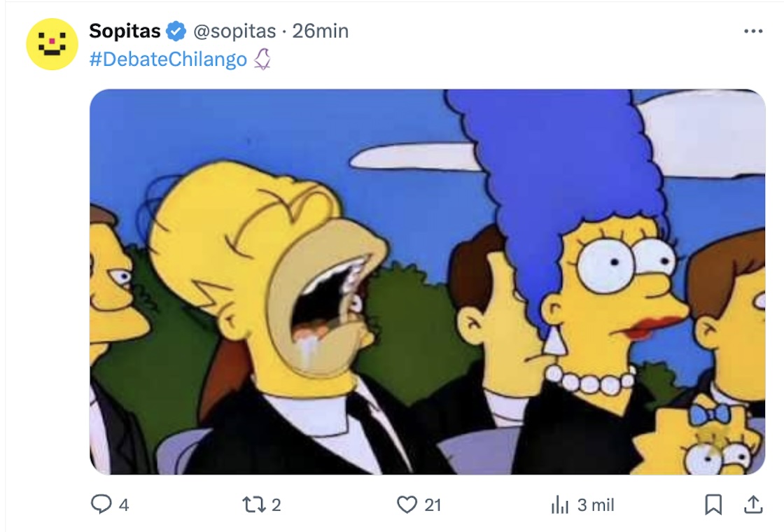The width and height of the screenshot is (784, 532).
Task: Open the #DebateChilango hashtag link
Action: point(168,59)
